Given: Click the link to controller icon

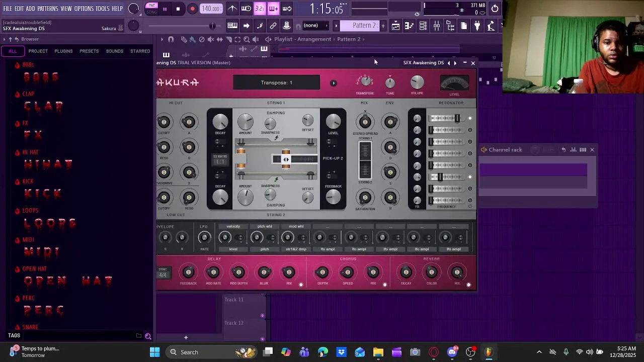Looking at the screenshot, I should (273, 26).
